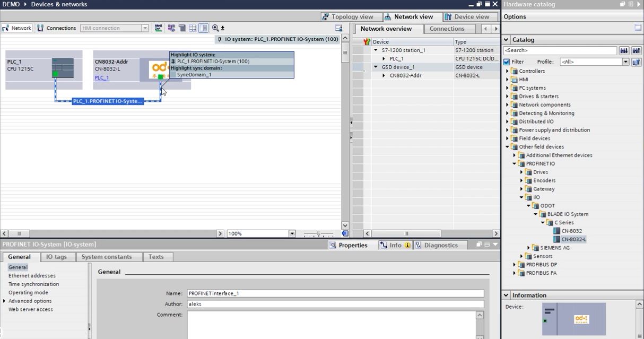
Task: Click the PLC_1 link under CN8032-Addr
Action: (x=102, y=77)
